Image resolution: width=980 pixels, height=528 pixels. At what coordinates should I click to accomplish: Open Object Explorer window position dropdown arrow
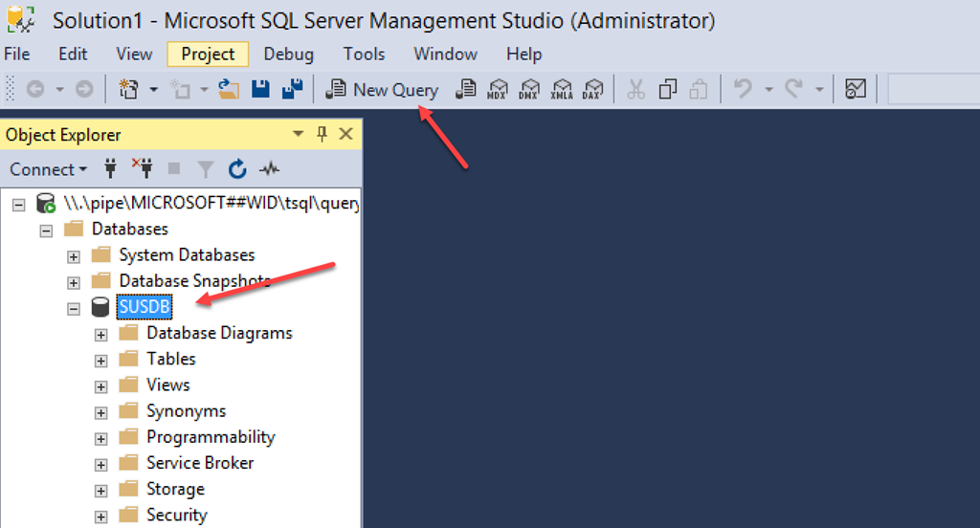(x=298, y=134)
